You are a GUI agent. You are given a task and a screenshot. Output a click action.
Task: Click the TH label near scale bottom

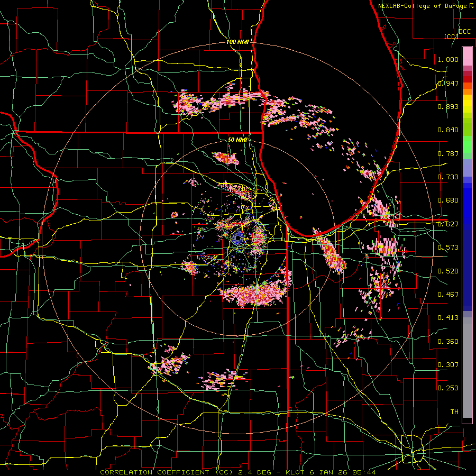454,412
